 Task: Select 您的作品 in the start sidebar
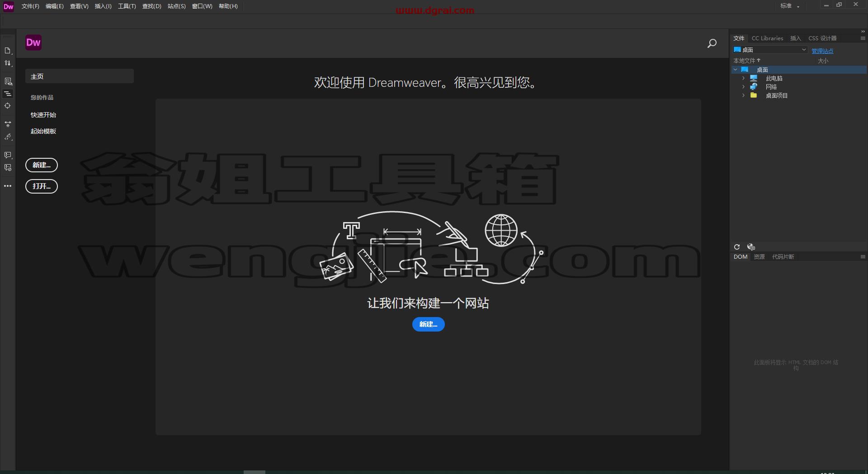pyautogui.click(x=42, y=98)
